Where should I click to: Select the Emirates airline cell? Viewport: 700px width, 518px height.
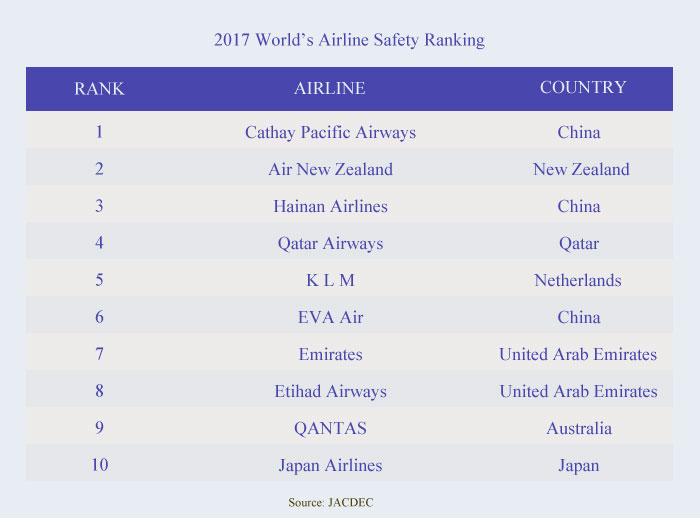[x=330, y=354]
